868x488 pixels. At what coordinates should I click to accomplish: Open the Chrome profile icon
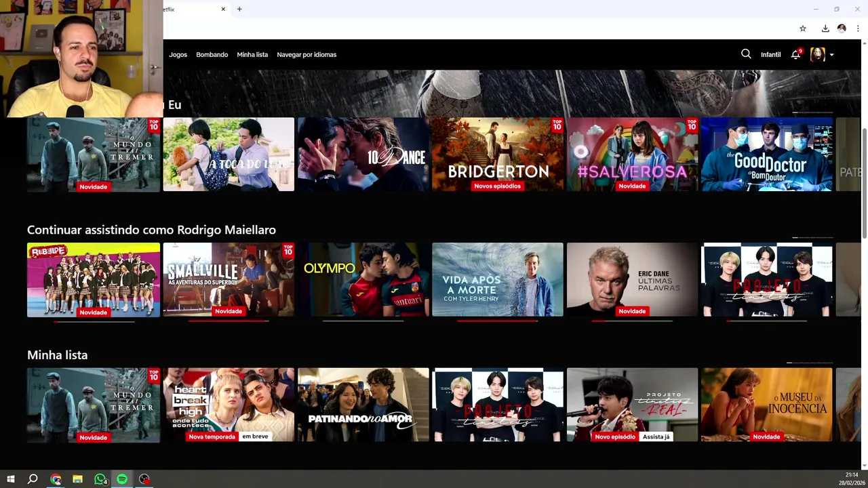click(x=842, y=28)
